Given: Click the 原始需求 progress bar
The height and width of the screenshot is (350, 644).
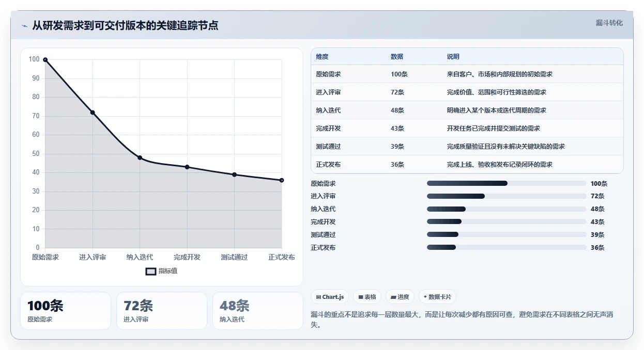Looking at the screenshot, I should (x=507, y=183).
